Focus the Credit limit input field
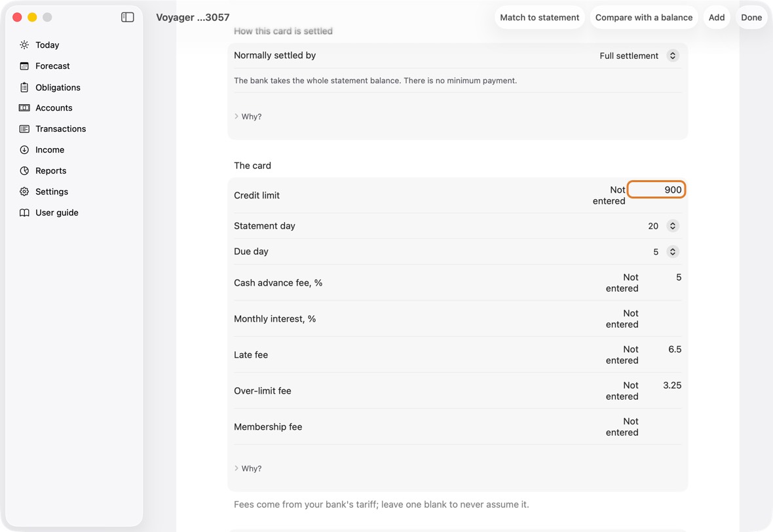The image size is (773, 532). 656,190
